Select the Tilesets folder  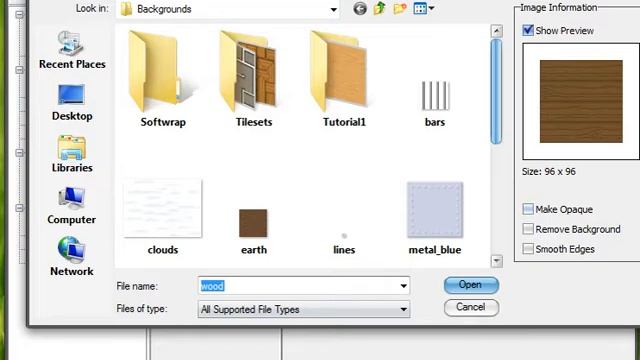[x=253, y=79]
